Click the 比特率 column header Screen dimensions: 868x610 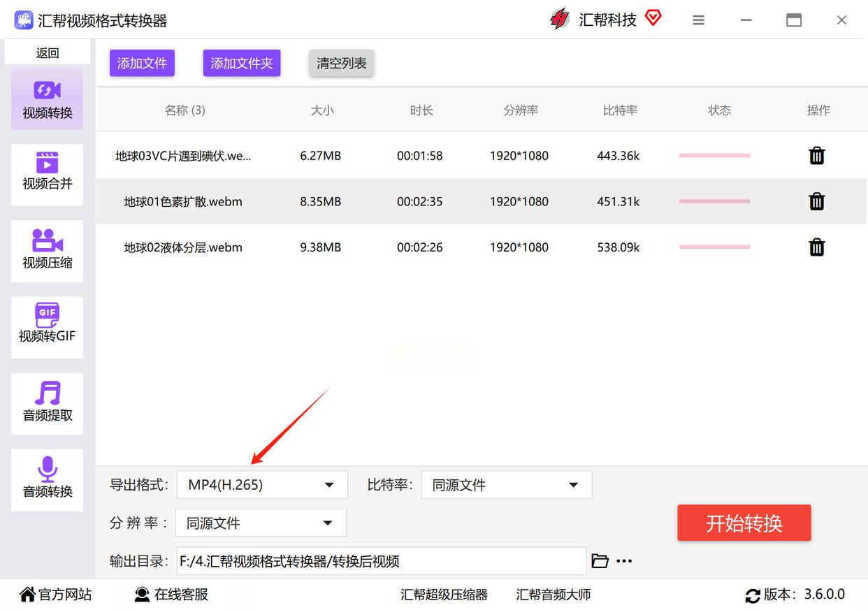pos(620,110)
